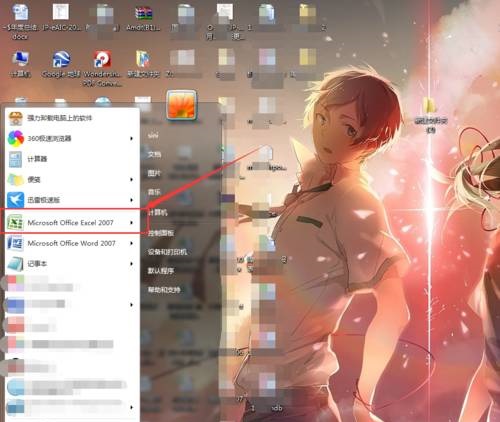Expand Word 2007 jump list arrow
The width and height of the screenshot is (500, 422).
(x=132, y=243)
